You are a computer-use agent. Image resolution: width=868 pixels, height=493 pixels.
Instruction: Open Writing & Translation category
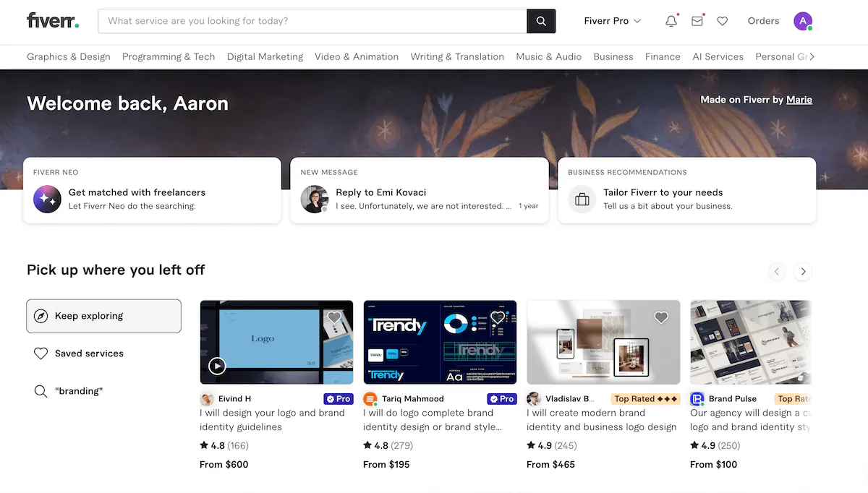pos(457,56)
